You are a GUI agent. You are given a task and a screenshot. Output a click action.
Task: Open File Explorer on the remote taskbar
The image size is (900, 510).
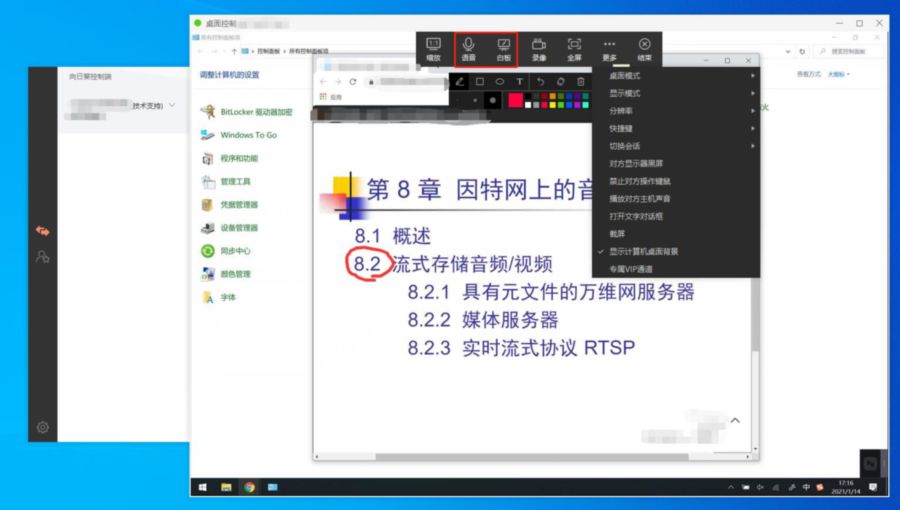[x=226, y=487]
